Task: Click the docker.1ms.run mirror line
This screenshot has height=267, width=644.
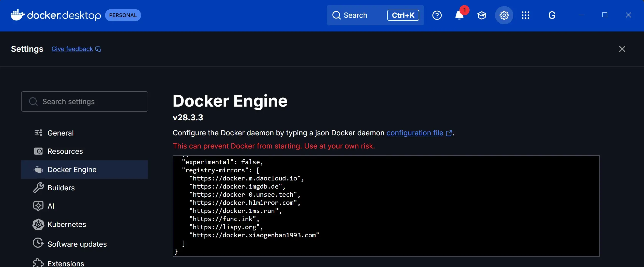Action: (x=235, y=211)
